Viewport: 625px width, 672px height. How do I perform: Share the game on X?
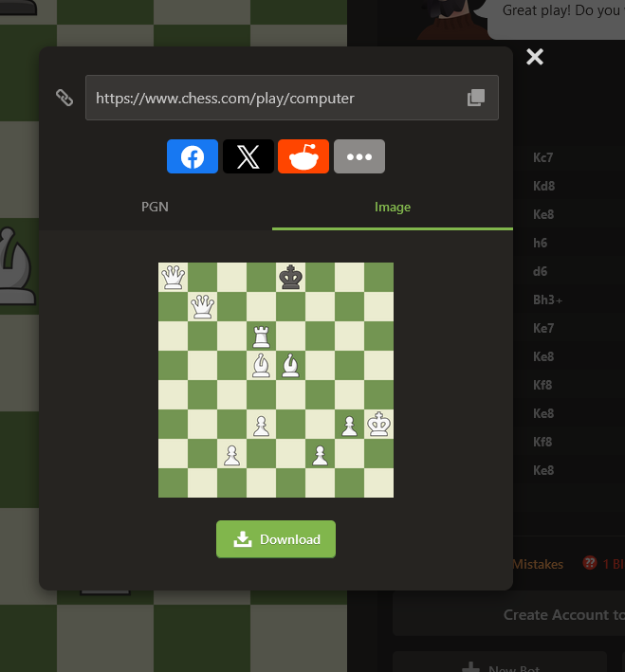248,156
